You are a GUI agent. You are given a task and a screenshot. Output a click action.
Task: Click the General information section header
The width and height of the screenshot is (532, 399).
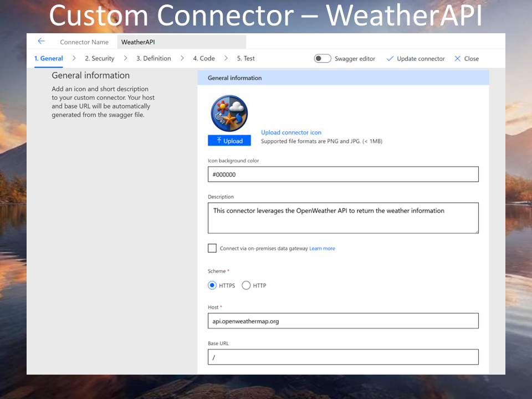tap(343, 78)
